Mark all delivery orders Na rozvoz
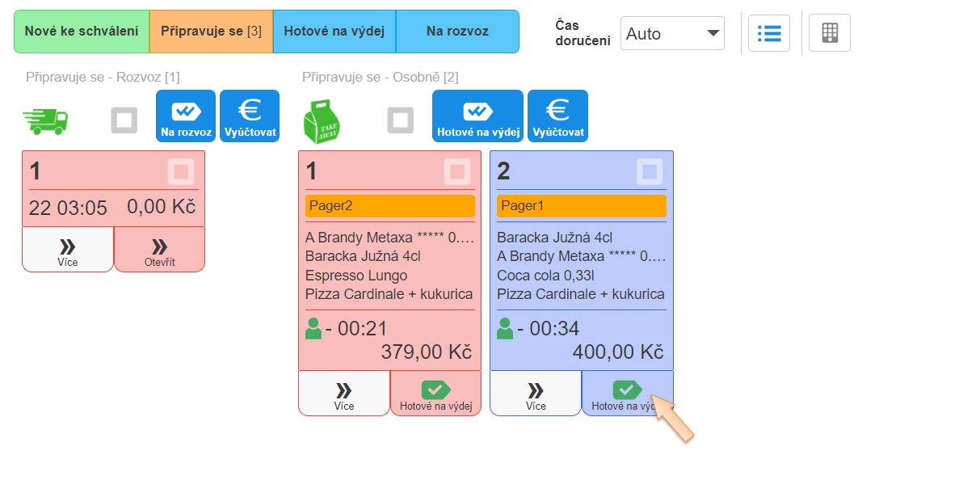Image resolution: width=980 pixels, height=497 pixels. [186, 116]
